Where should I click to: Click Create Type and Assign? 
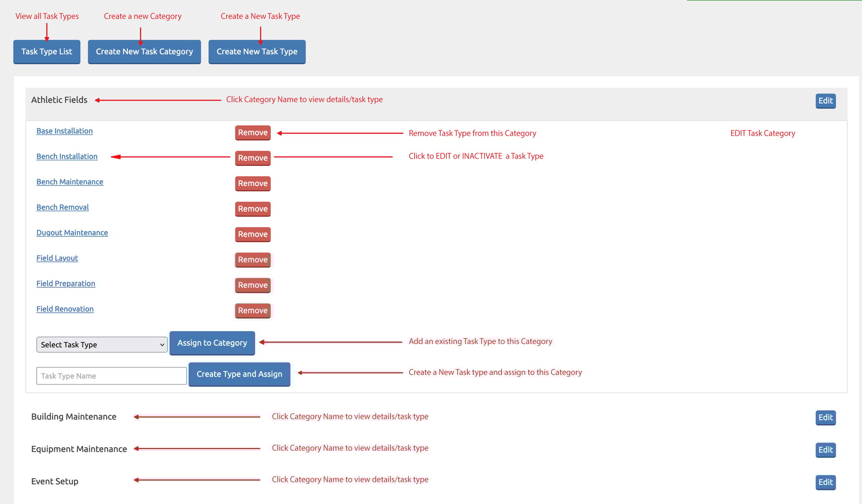pyautogui.click(x=239, y=374)
